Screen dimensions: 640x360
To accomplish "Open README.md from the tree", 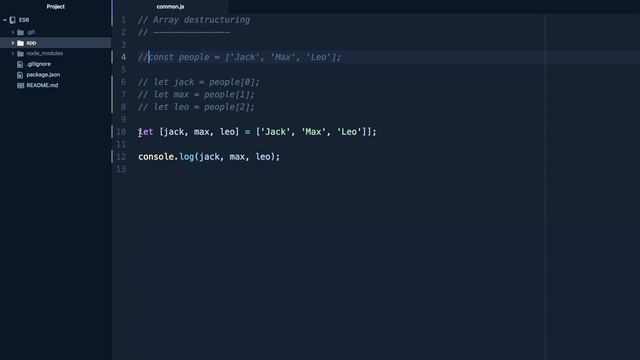I will [x=42, y=85].
